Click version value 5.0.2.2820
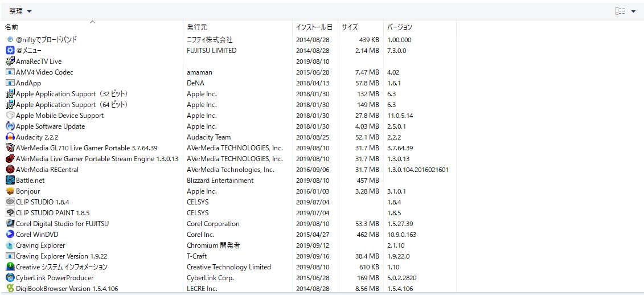Screen dimensions: 644x295 (x=401, y=278)
